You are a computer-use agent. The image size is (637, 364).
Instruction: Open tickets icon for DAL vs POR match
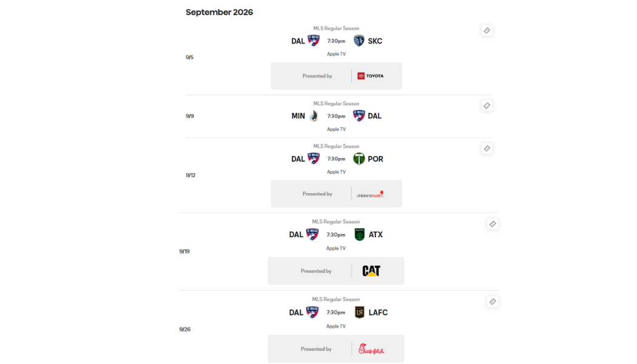tap(487, 148)
